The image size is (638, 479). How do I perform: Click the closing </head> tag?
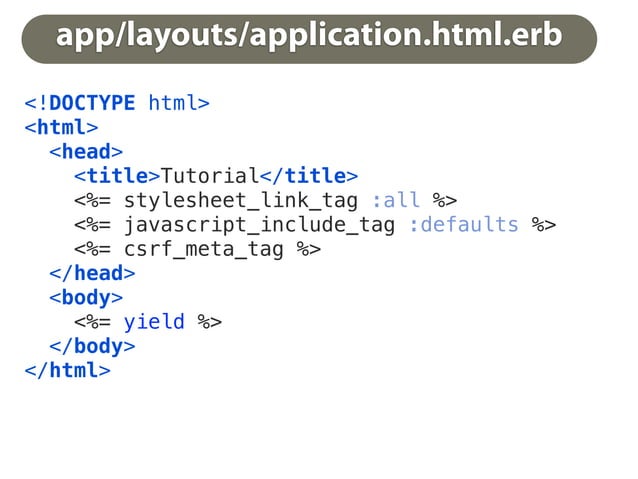(x=92, y=273)
